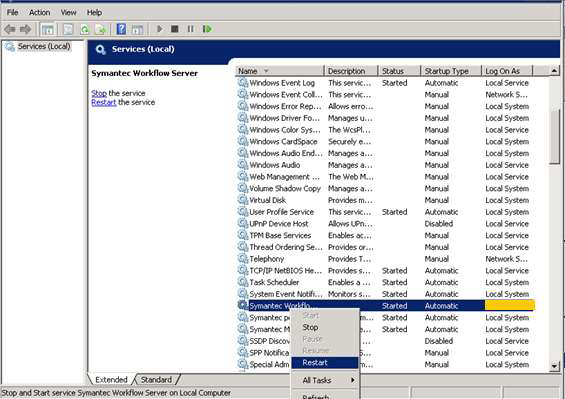Click the vertical scrollbar thumb of services list
This screenshot has height=399, width=565.
click(x=555, y=136)
